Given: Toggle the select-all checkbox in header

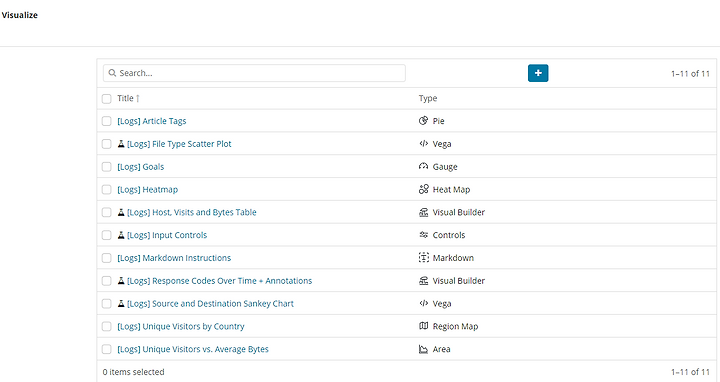Looking at the screenshot, I should (x=107, y=99).
